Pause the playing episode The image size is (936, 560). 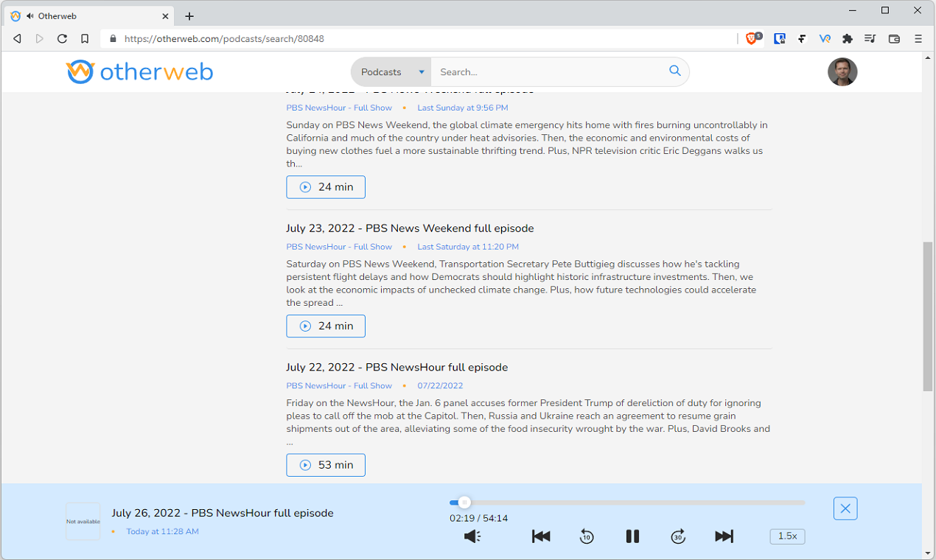(632, 536)
